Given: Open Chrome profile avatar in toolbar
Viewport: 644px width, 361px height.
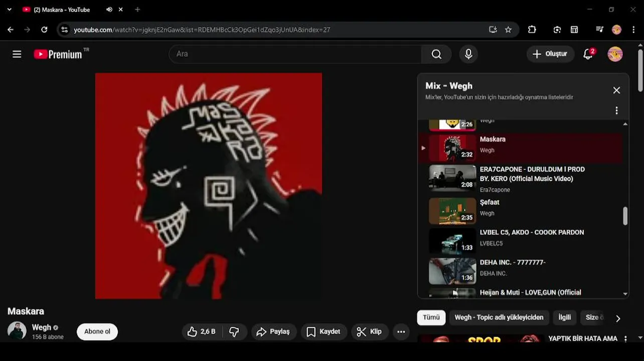Looking at the screenshot, I should (616, 30).
